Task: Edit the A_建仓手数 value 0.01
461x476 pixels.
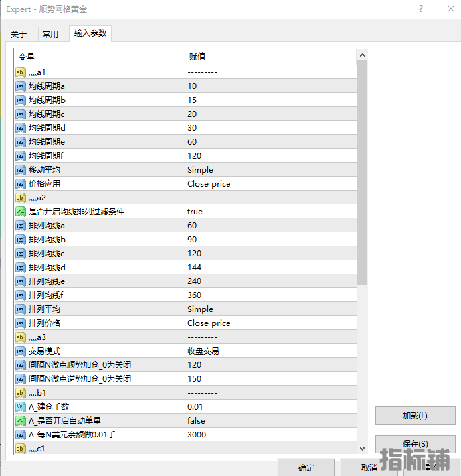Action: point(270,407)
